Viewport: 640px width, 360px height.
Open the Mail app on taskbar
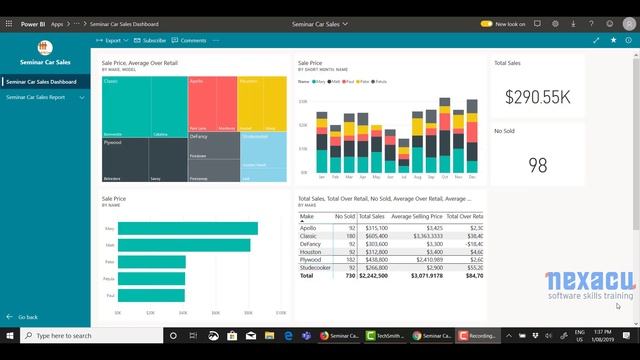point(251,336)
